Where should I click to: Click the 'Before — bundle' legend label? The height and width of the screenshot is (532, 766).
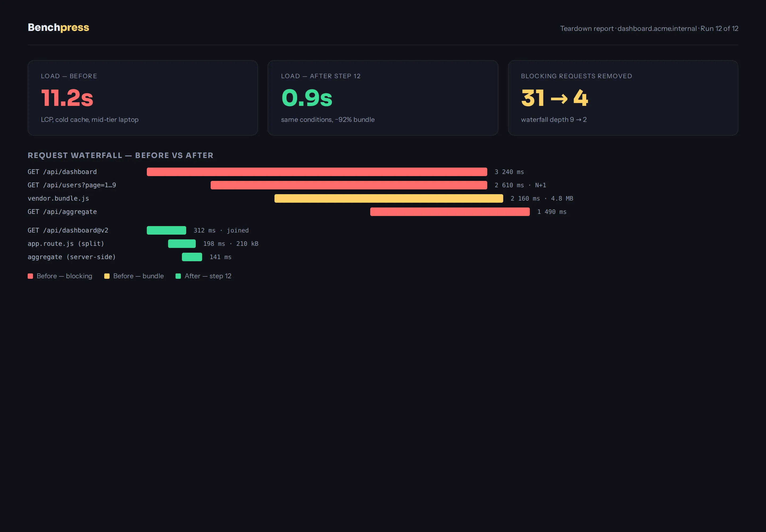point(138,276)
